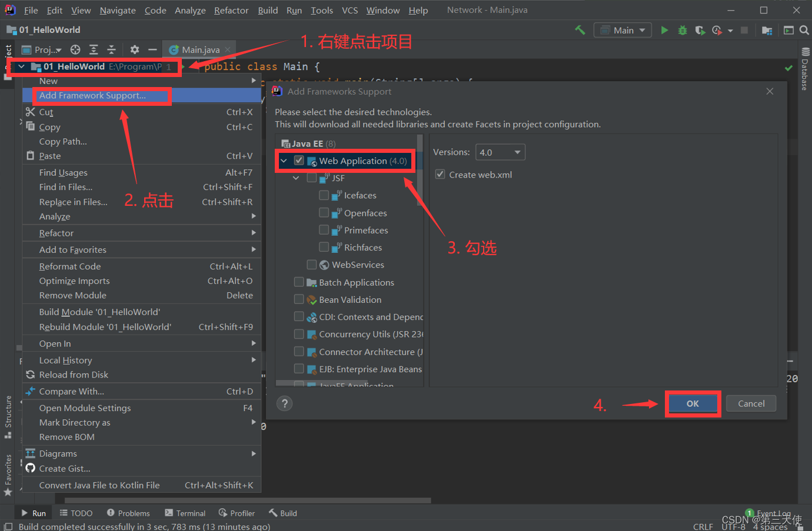Image resolution: width=812 pixels, height=531 pixels.
Task: Collapse the JSF tree node
Action: coord(296,178)
